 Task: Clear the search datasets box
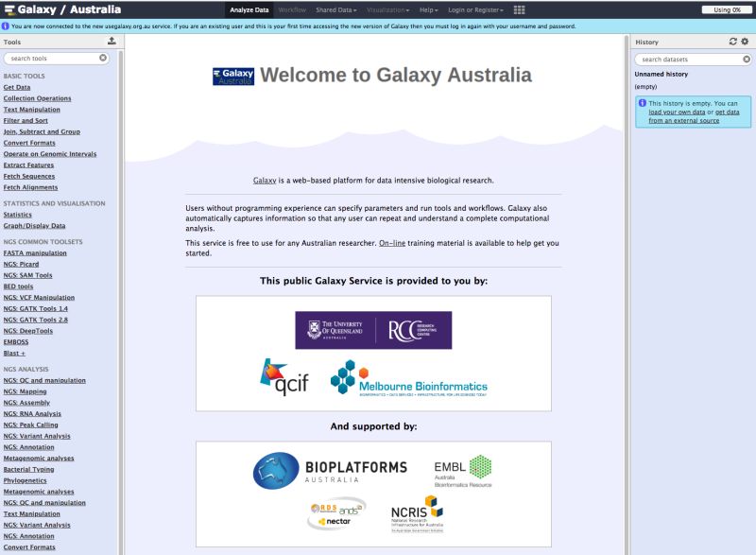pyautogui.click(x=746, y=59)
